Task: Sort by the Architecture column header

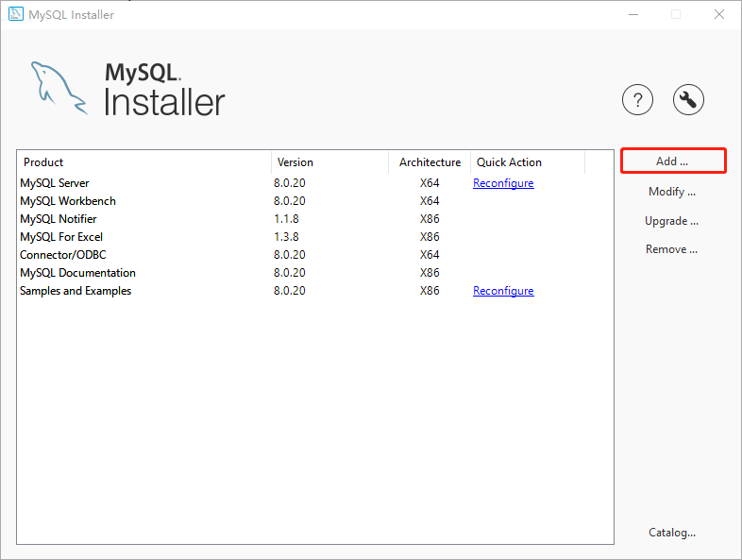Action: [x=430, y=162]
